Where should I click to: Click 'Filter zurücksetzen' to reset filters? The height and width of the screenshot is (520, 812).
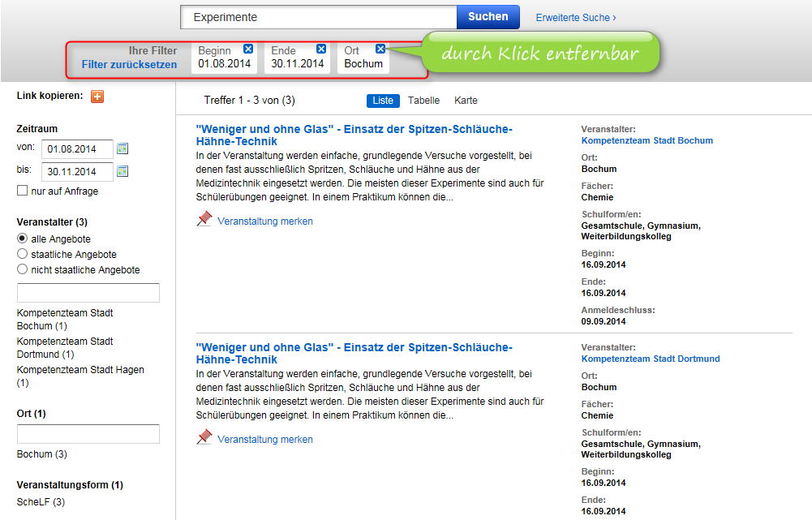point(129,64)
